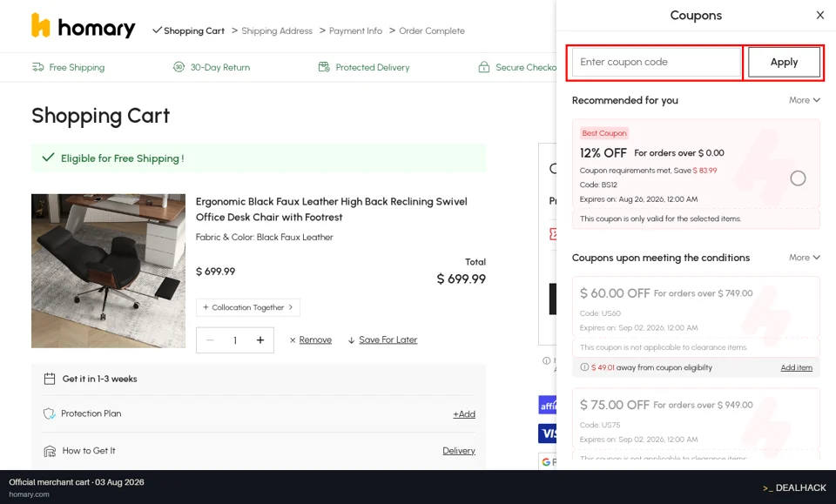The width and height of the screenshot is (836, 504).
Task: Go to Order Complete step
Action: [432, 30]
